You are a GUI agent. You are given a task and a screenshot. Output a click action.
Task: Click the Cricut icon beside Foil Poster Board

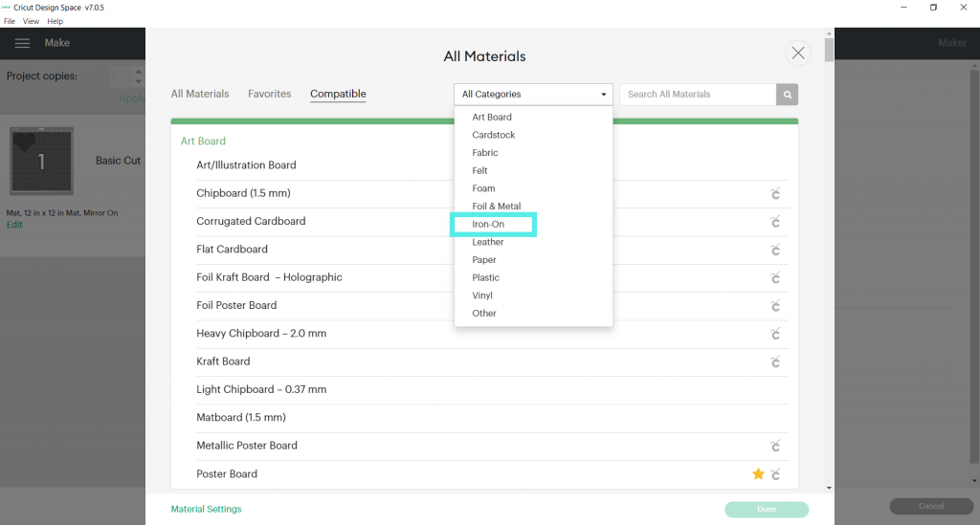click(x=775, y=306)
